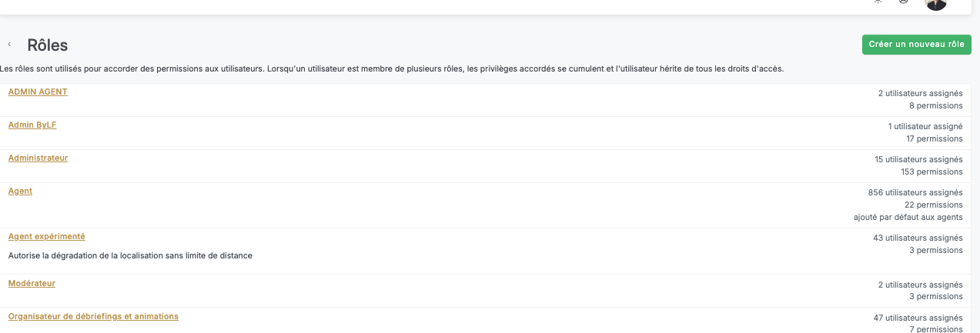Open the Modérateur role
Screen dimensions: 980x333
[32, 284]
